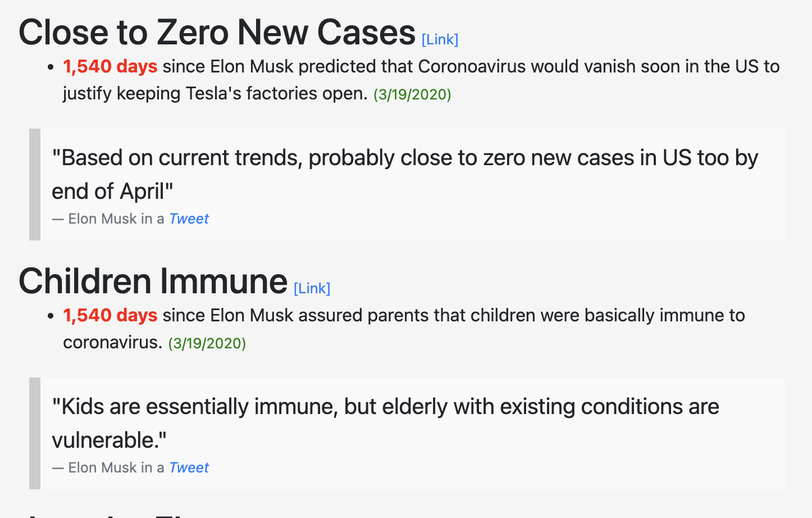The height and width of the screenshot is (518, 812).
Task: Follow the Tweet link under the Kids are essentially immune quote
Action: pyautogui.click(x=189, y=467)
